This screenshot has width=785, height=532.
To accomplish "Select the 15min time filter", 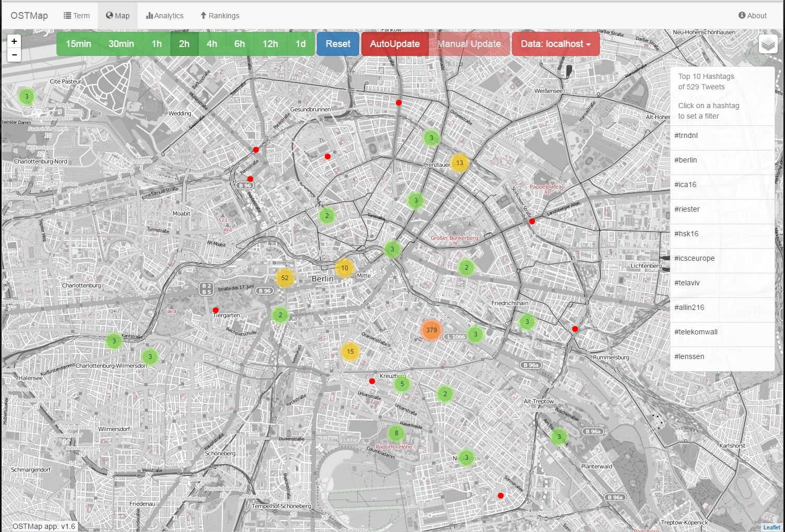I will click(x=77, y=44).
